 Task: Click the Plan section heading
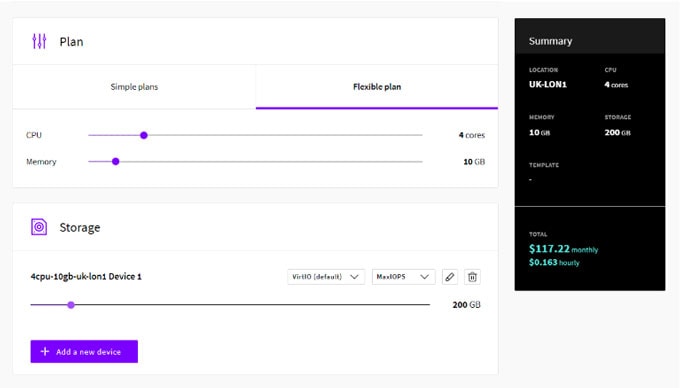(x=71, y=42)
